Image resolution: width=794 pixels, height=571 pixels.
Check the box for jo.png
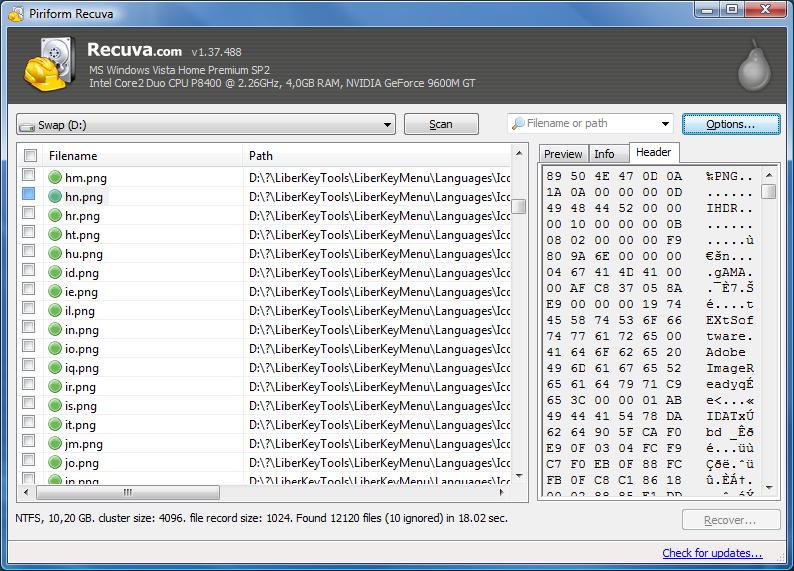click(29, 460)
